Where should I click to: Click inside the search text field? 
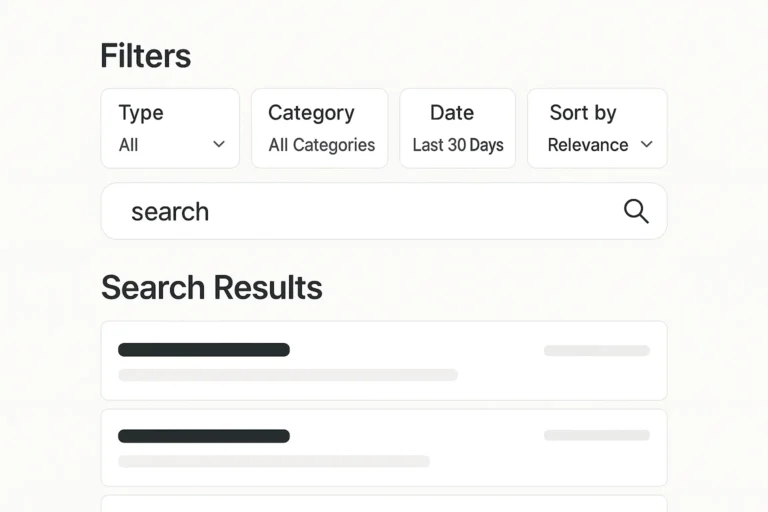[360, 211]
